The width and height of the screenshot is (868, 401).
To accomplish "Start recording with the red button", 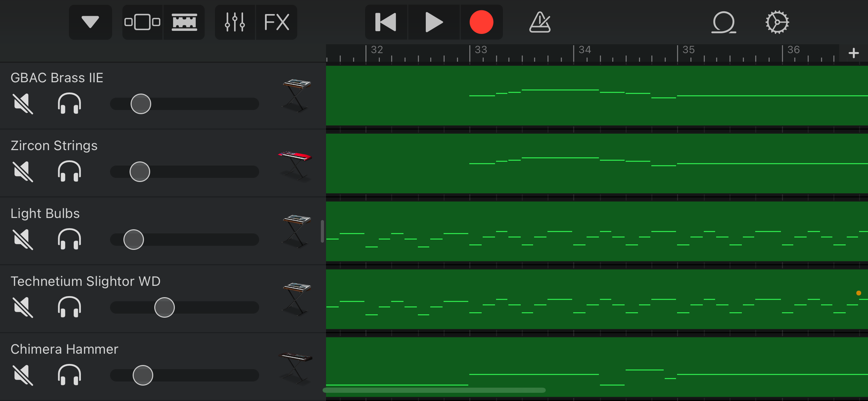I will (481, 22).
